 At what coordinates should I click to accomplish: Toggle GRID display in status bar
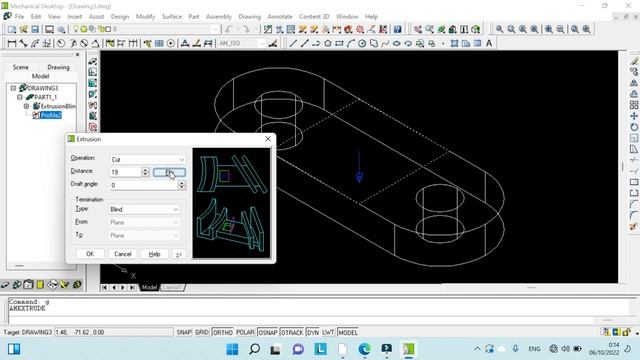202,333
